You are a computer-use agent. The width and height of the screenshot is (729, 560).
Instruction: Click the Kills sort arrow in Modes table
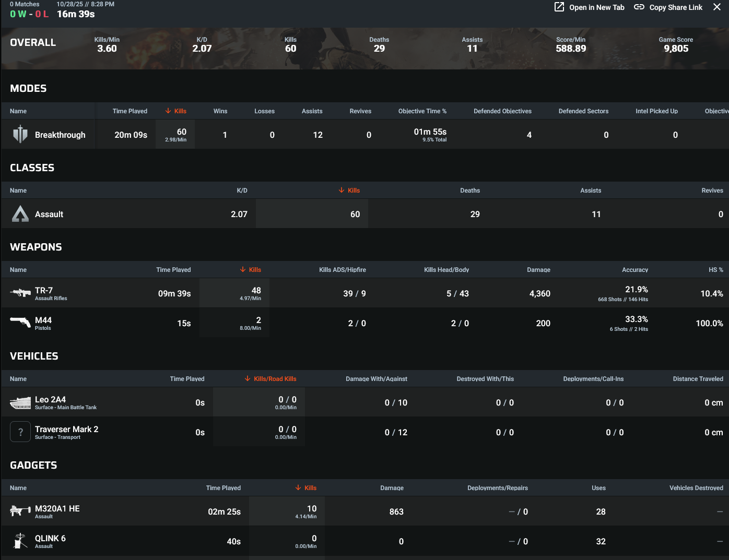pyautogui.click(x=168, y=111)
